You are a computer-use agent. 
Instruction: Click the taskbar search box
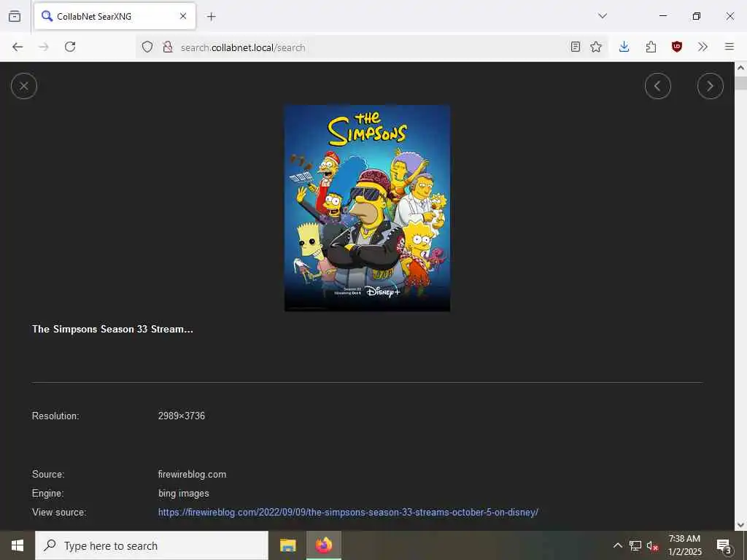pos(152,545)
